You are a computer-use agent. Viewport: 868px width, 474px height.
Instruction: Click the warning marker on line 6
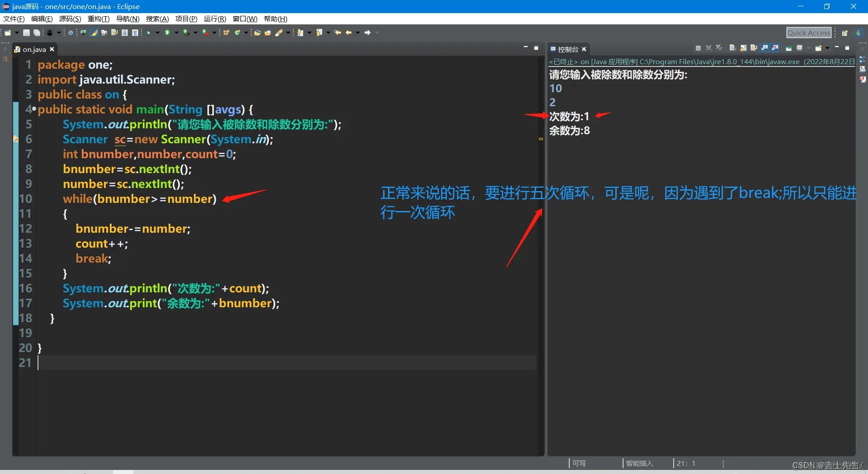point(15,139)
